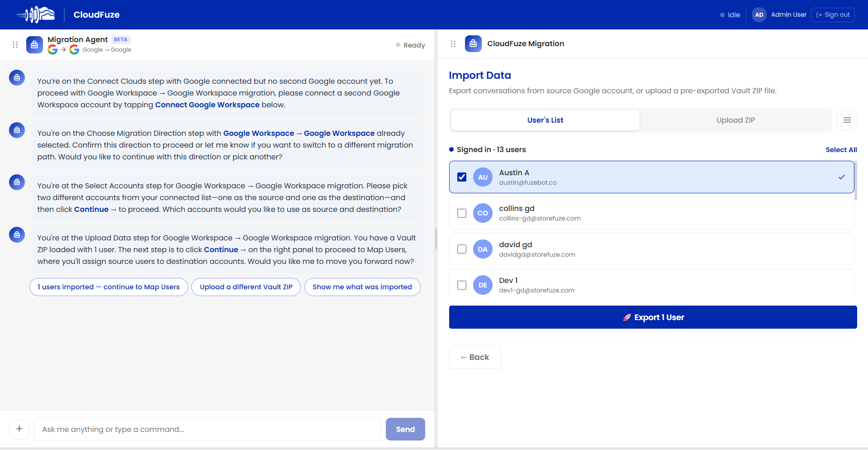The height and width of the screenshot is (450, 868).
Task: Click the 'Signed in · 13 users' text
Action: (491, 150)
